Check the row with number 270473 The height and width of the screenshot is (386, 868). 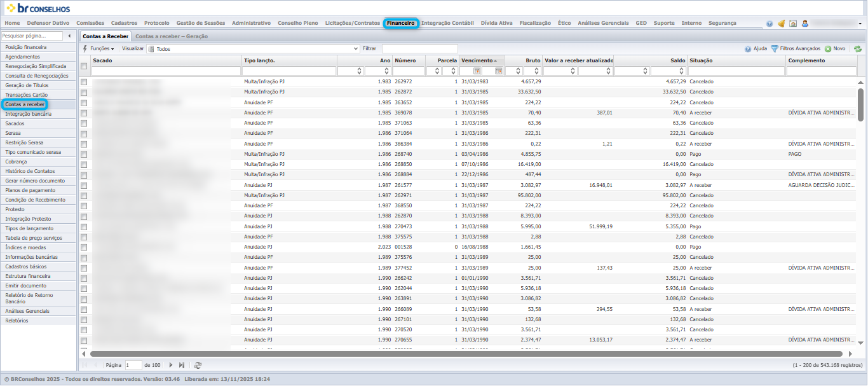coord(84,226)
